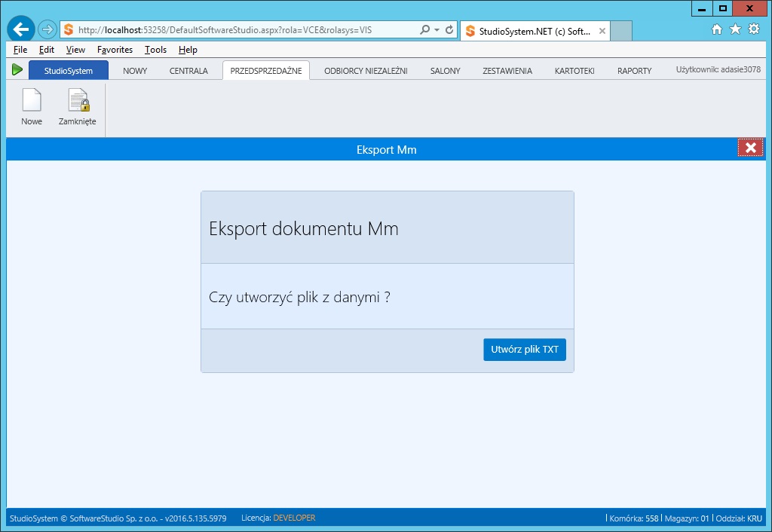Switch to the RAPORTY tab
Screen dimensions: 772x532
click(x=634, y=70)
